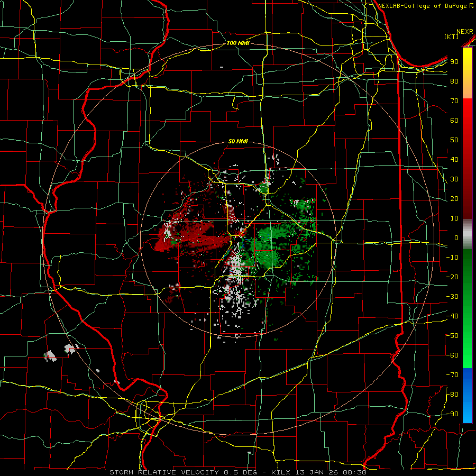
Task: Click the -60 value on velocity legend
Action: pos(452,355)
